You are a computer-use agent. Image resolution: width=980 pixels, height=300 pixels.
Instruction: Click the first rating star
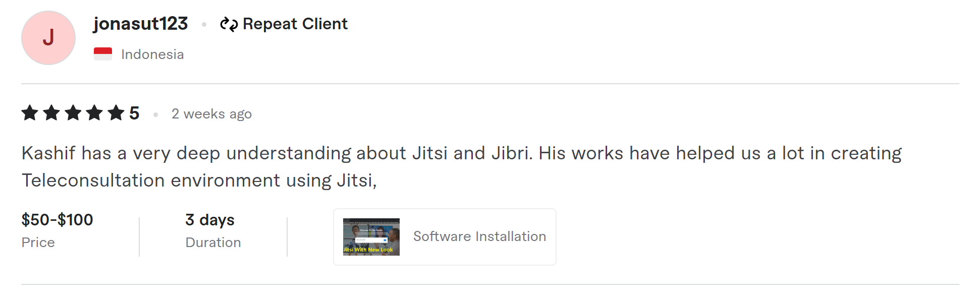point(30,113)
